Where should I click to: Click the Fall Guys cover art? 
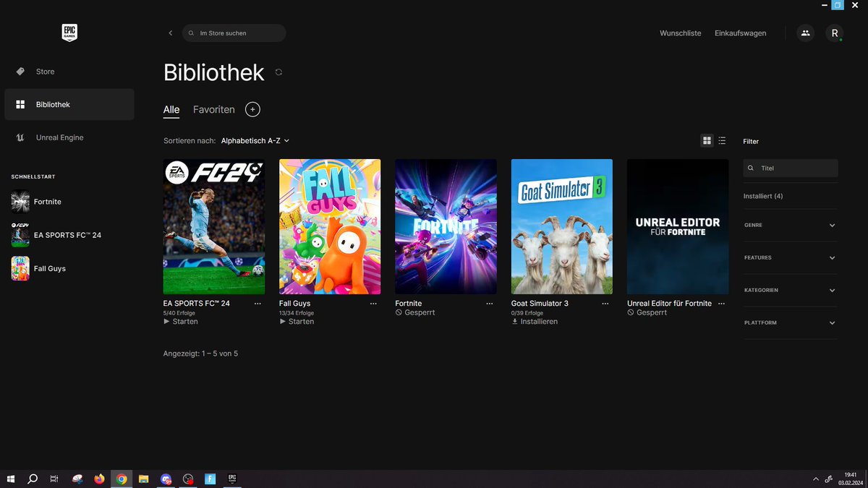coord(330,226)
